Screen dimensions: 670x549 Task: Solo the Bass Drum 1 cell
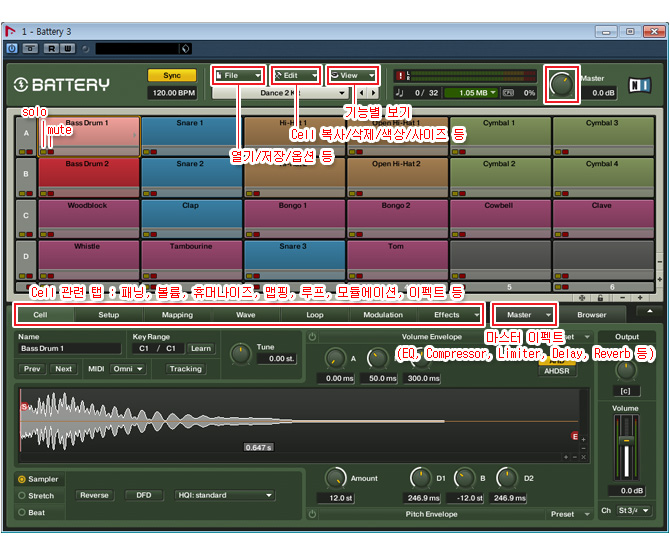[43, 152]
